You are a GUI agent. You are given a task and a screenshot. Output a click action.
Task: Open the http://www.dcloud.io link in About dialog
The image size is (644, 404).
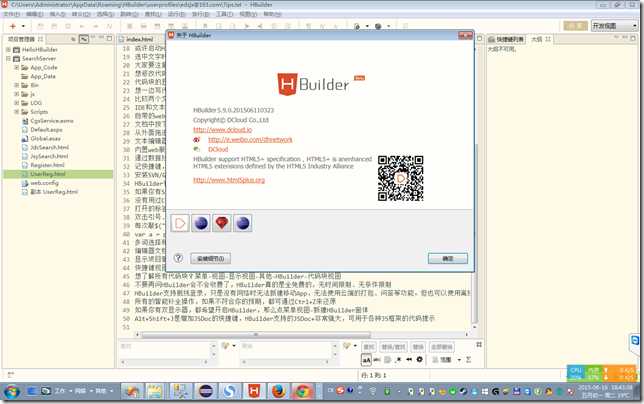coord(223,130)
